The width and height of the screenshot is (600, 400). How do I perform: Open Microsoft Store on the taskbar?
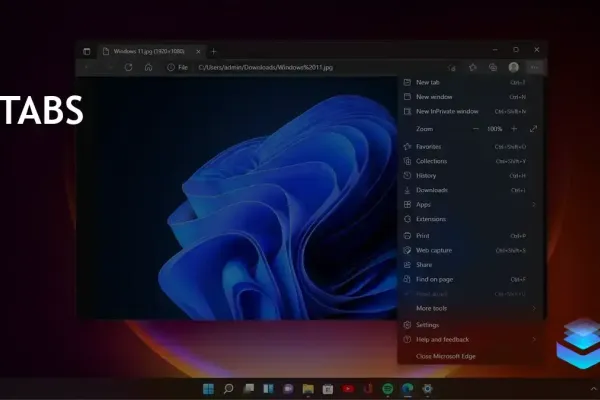click(328, 389)
